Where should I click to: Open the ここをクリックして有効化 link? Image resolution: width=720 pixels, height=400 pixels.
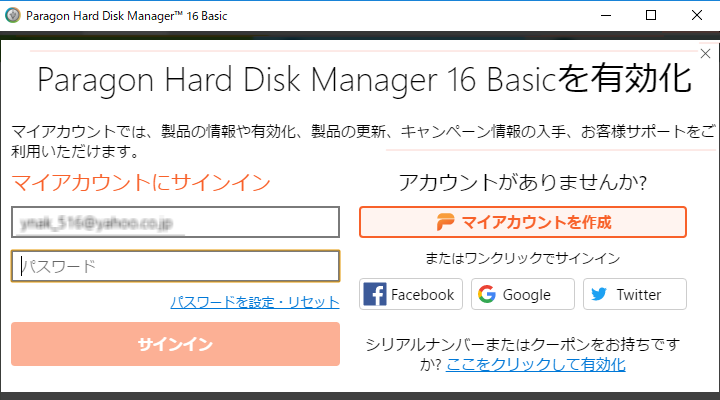(536, 365)
